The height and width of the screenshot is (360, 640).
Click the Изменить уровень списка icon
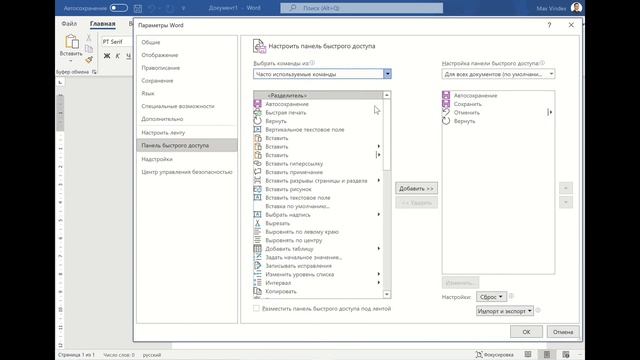pos(258,274)
